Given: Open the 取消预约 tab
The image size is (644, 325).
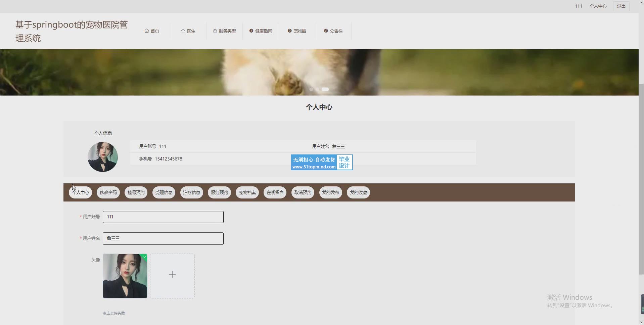Looking at the screenshot, I should (x=303, y=193).
